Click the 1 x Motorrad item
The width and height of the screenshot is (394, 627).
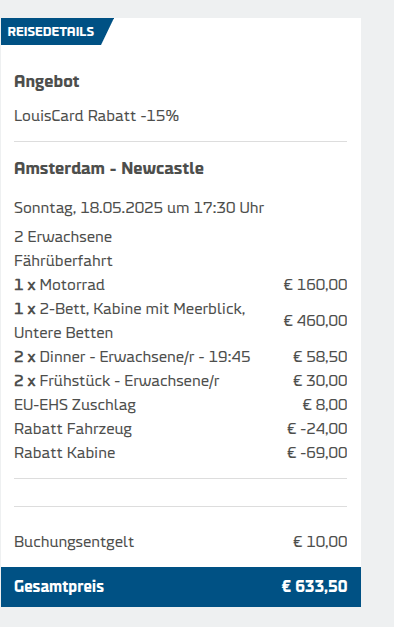tap(60, 285)
